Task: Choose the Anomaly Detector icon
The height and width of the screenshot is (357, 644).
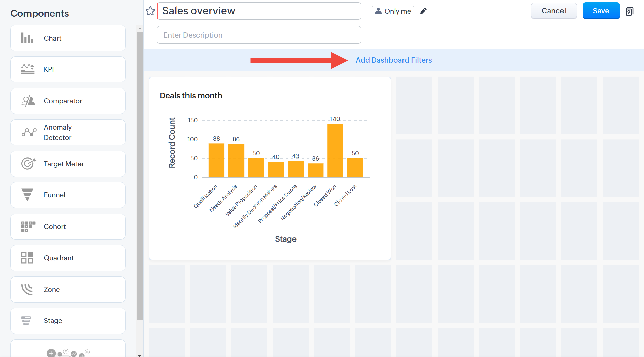Action: [x=29, y=132]
